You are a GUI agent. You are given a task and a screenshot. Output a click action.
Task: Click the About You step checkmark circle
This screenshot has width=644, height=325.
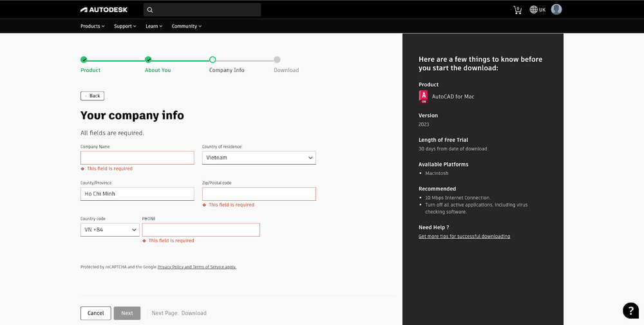click(x=148, y=60)
